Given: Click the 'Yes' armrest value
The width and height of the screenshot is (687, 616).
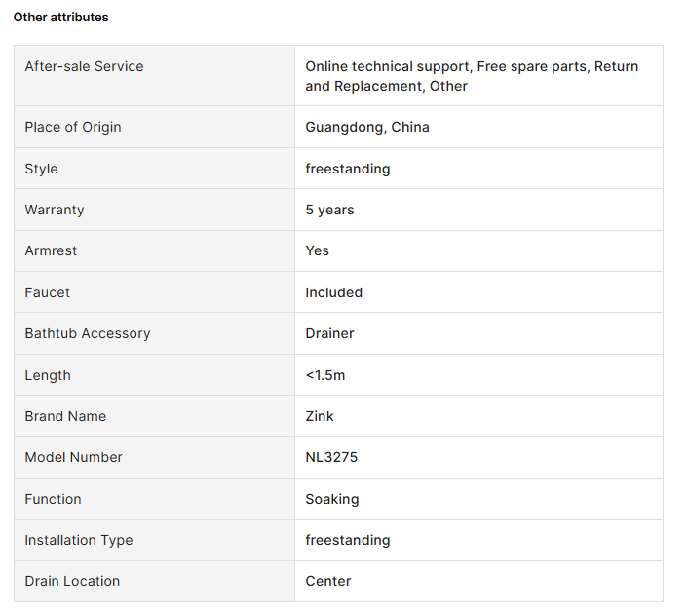Looking at the screenshot, I should (317, 250).
